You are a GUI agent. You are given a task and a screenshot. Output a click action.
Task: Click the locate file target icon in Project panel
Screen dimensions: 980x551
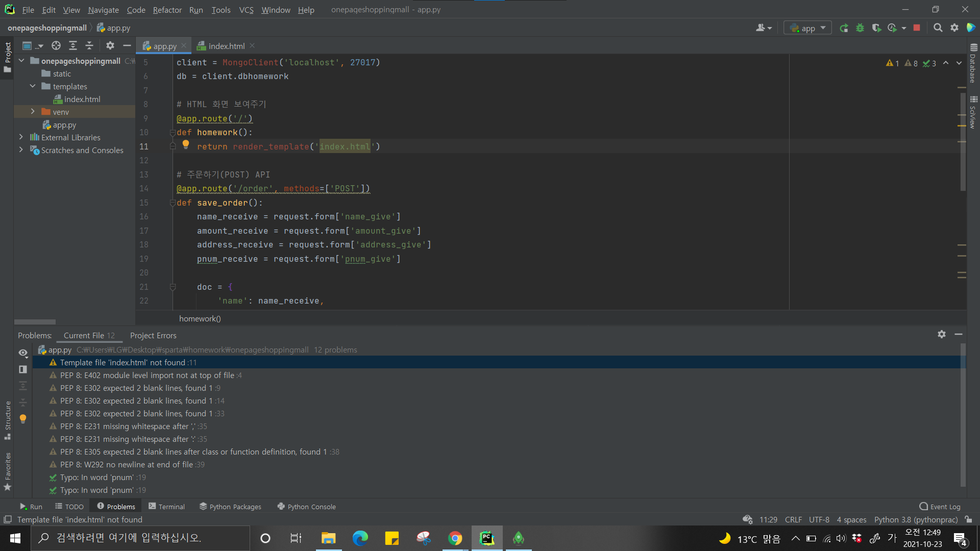56,46
